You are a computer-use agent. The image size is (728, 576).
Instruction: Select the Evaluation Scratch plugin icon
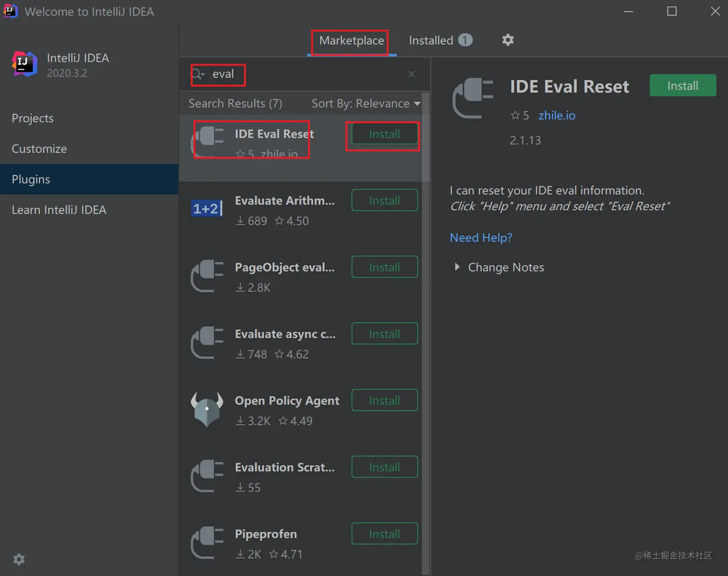207,476
